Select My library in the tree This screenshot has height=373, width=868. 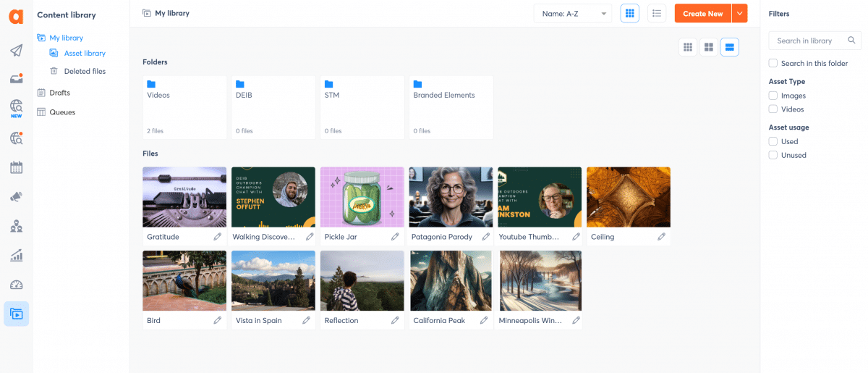point(66,38)
